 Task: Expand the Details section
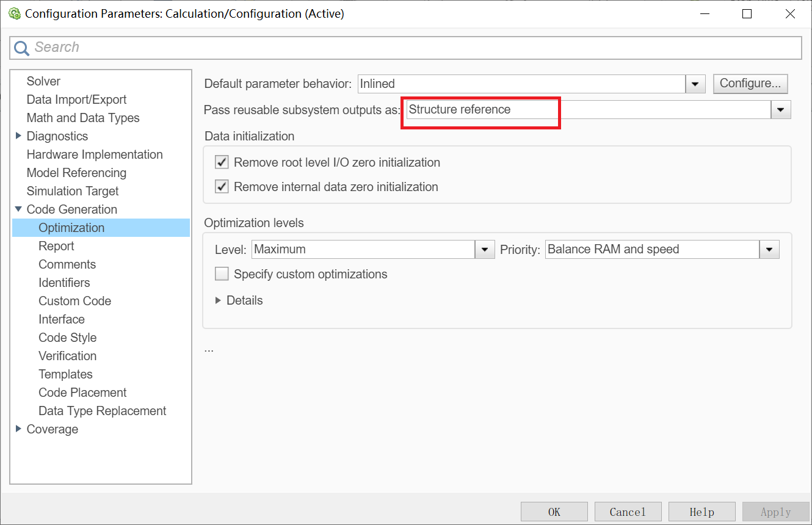click(219, 300)
